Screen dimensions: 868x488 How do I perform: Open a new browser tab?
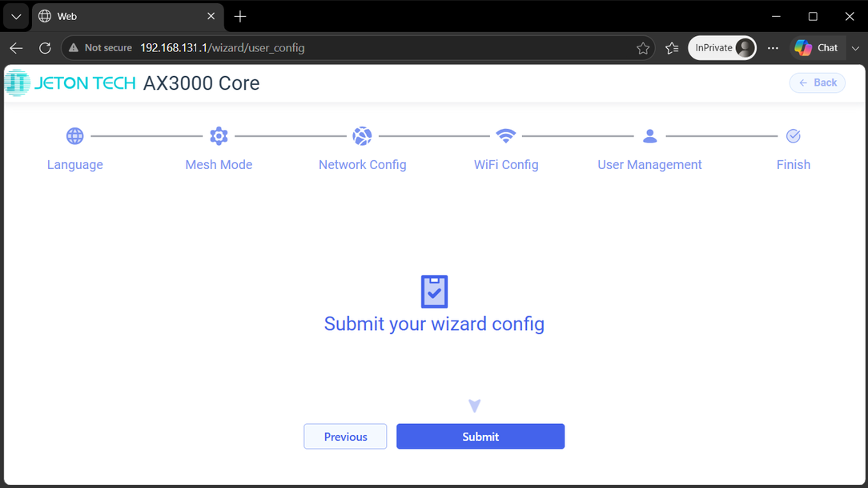pyautogui.click(x=240, y=17)
